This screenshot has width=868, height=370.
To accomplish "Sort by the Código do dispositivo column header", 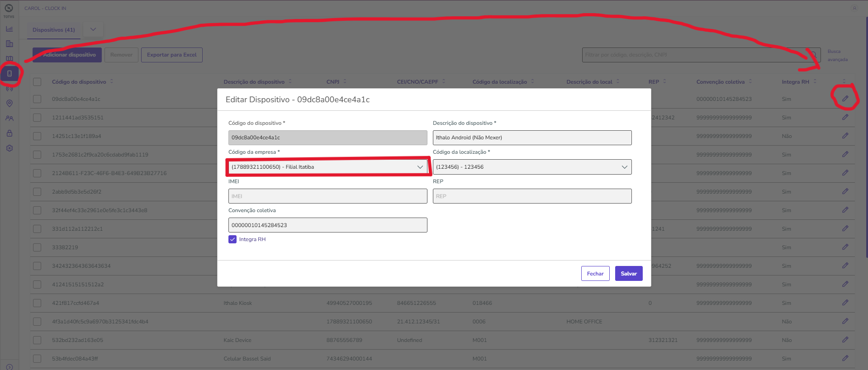I will [x=79, y=82].
